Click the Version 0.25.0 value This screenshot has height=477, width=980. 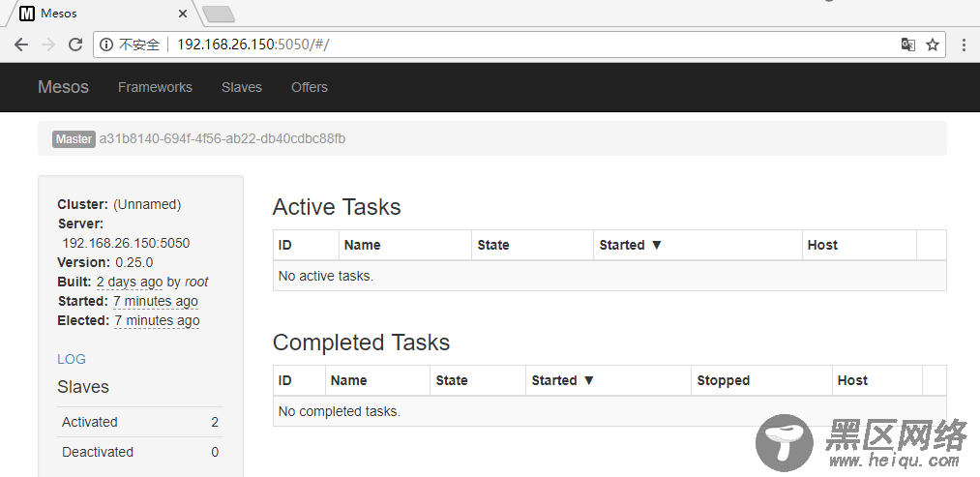click(134, 262)
